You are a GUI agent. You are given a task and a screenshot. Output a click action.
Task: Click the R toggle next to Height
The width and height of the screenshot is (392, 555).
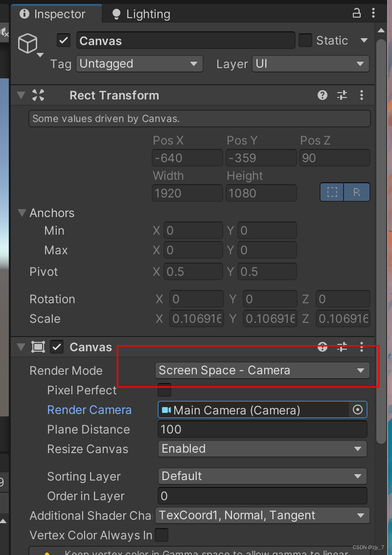(358, 192)
